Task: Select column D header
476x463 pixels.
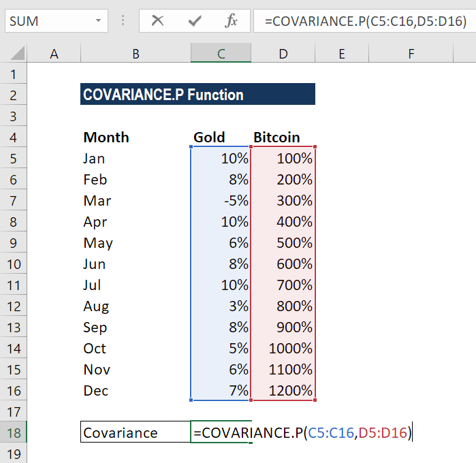Action: click(283, 54)
